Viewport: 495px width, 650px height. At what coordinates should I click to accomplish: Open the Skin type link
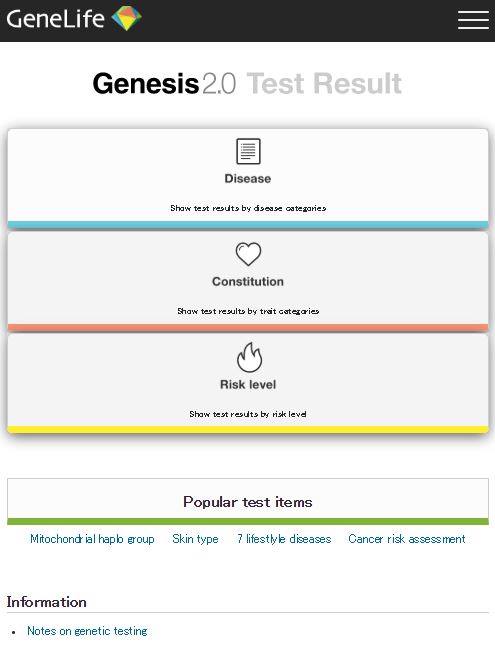[195, 539]
